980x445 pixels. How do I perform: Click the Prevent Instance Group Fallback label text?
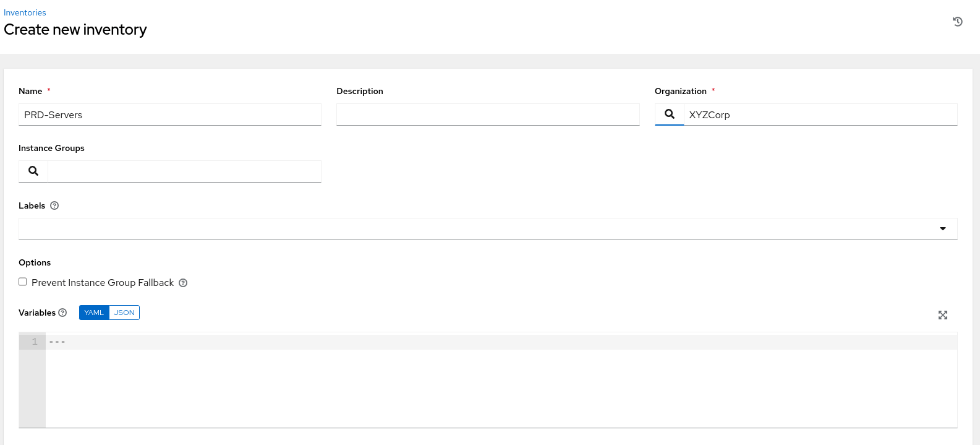(103, 283)
